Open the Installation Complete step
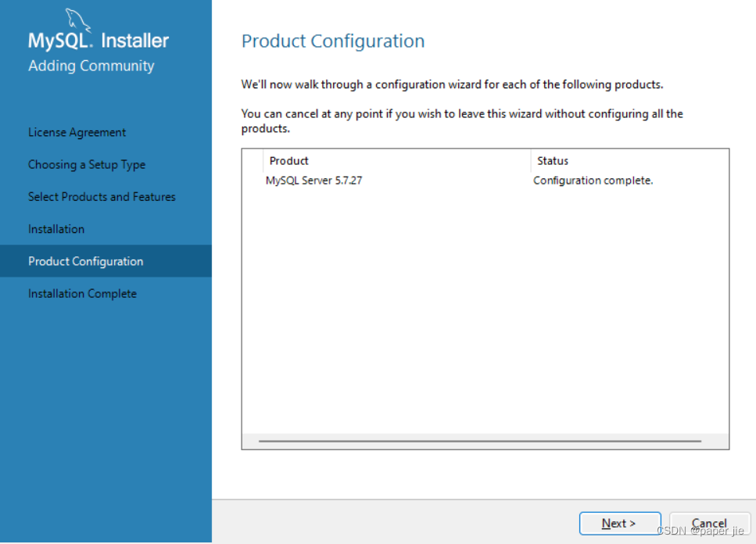The width and height of the screenshot is (756, 544). [x=82, y=293]
